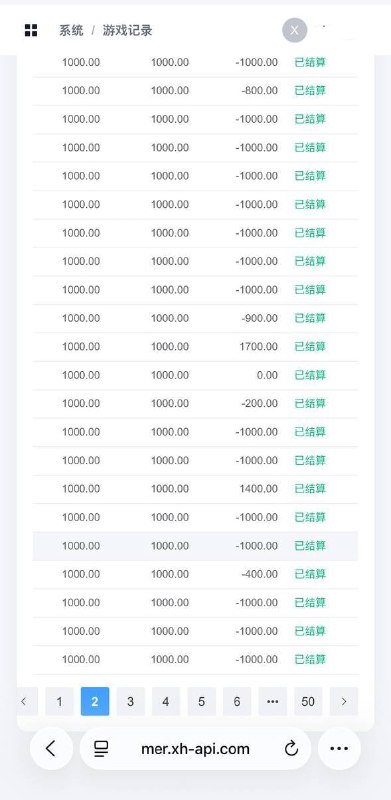Viewport: 391px width, 800px height.
Task: Reload the page with refresh icon
Action: pos(291,748)
